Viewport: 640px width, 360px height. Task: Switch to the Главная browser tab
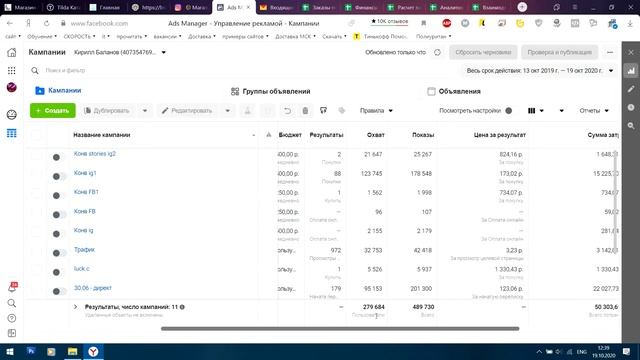tap(105, 7)
